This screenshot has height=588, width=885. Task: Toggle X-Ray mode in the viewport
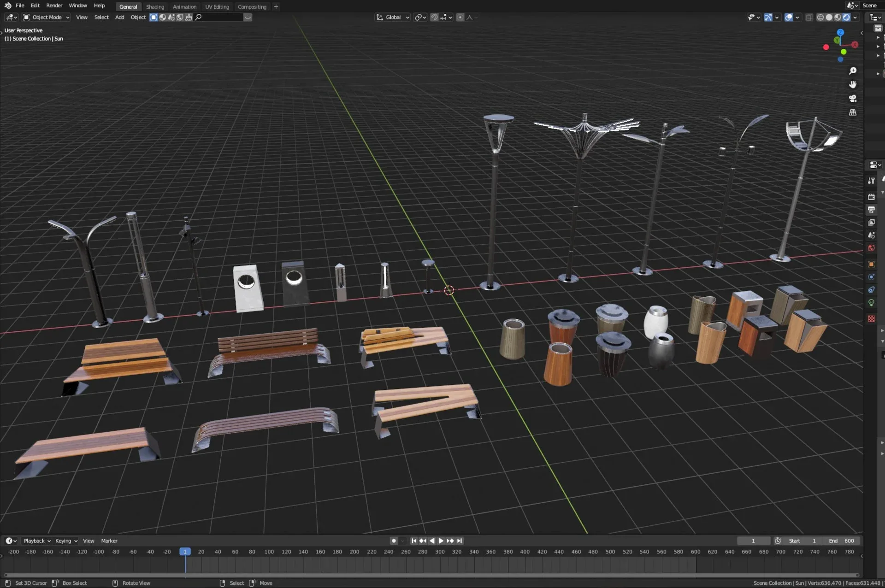coord(808,17)
